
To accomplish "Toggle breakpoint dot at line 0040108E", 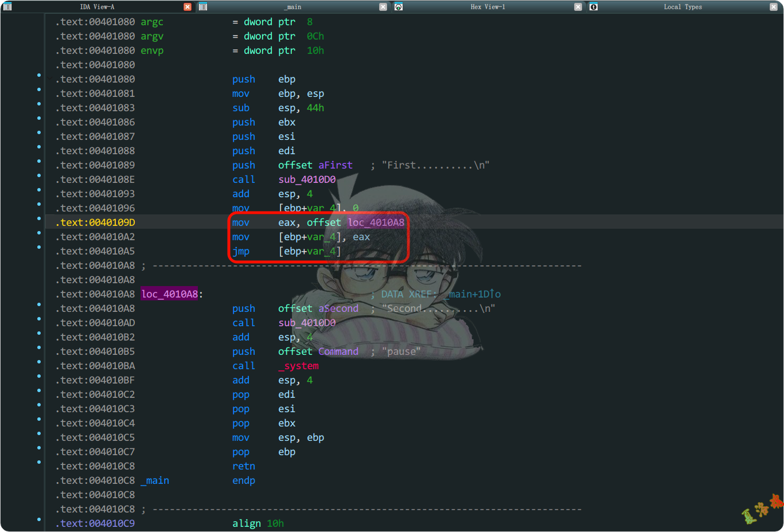I will click(39, 175).
